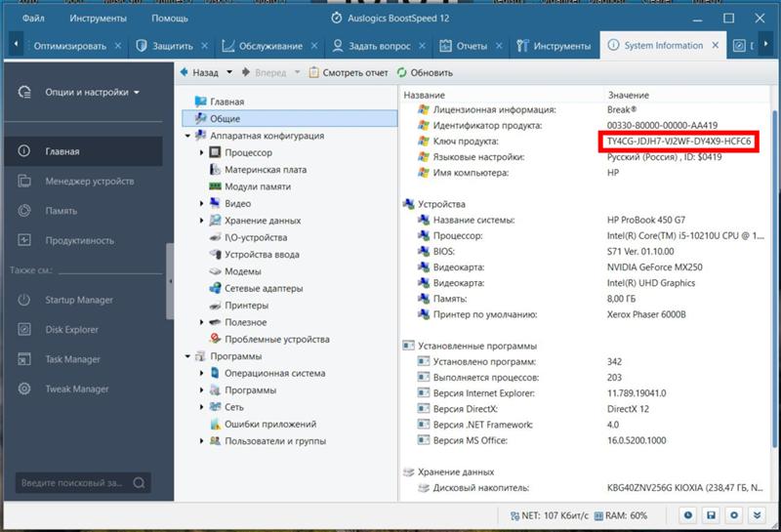Screen dimensions: 781x532
Task: Collapse the sidebar using the splitter handle
Action: (x=170, y=281)
